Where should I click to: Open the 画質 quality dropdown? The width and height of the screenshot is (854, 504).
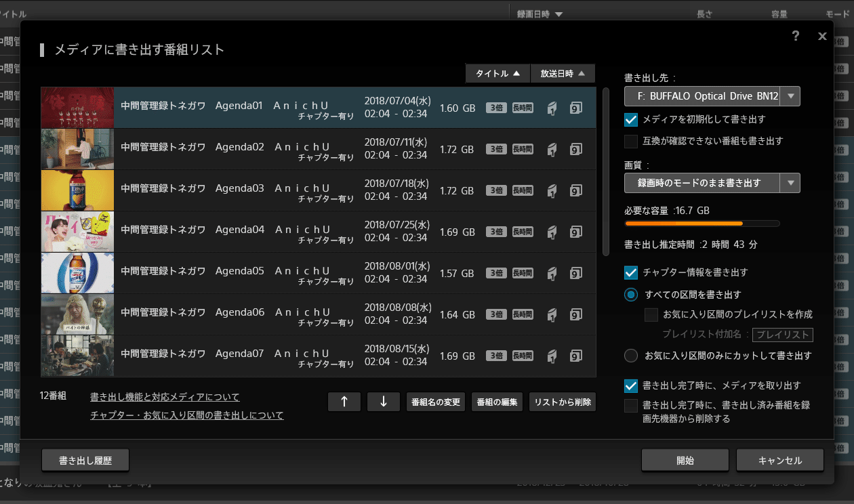790,182
